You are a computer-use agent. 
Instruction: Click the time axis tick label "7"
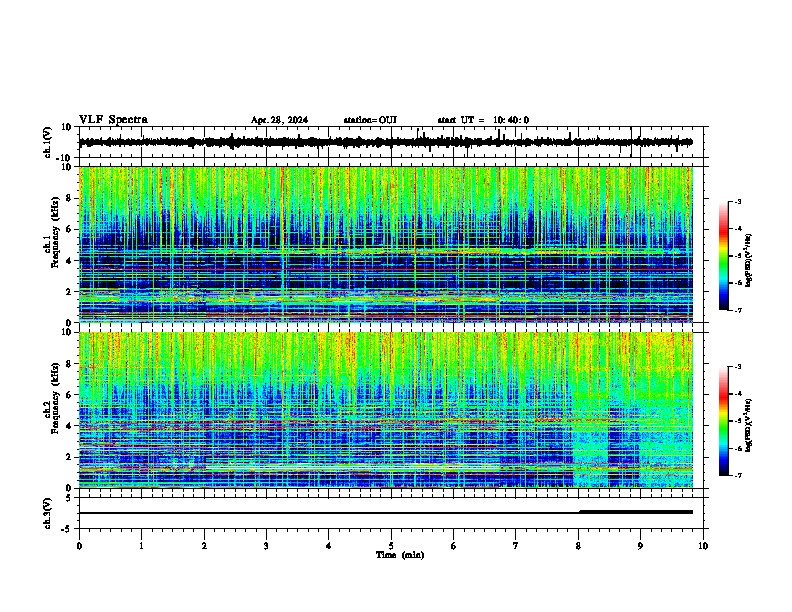click(516, 546)
